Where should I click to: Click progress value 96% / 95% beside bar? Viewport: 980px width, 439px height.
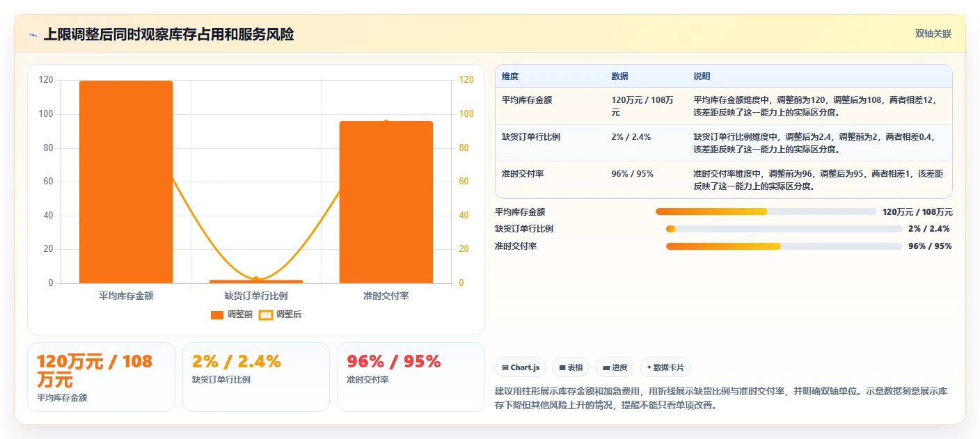coord(930,246)
